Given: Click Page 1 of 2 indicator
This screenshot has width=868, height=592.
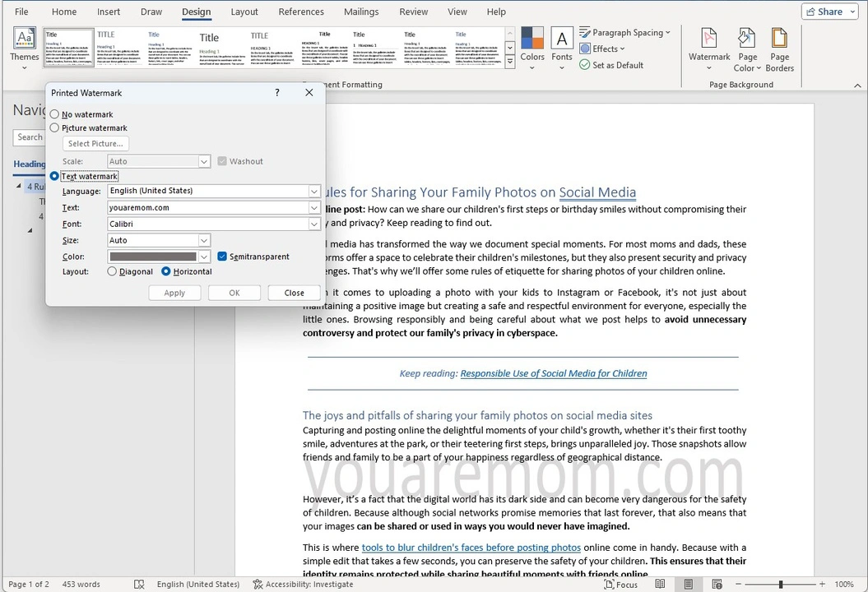Looking at the screenshot, I should (29, 585).
